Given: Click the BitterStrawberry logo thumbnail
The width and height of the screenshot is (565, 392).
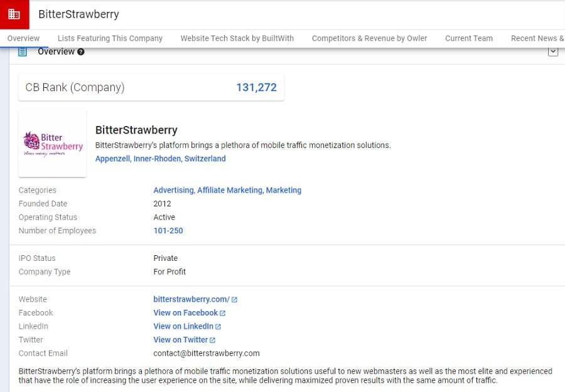Looking at the screenshot, I should point(52,143).
